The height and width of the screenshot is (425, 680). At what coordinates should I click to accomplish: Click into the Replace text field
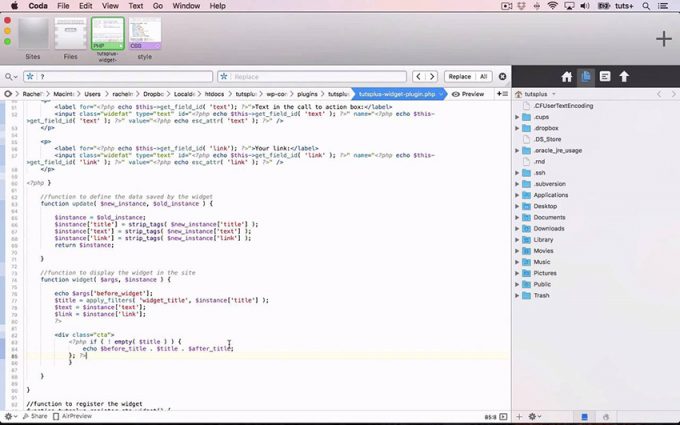[x=320, y=76]
